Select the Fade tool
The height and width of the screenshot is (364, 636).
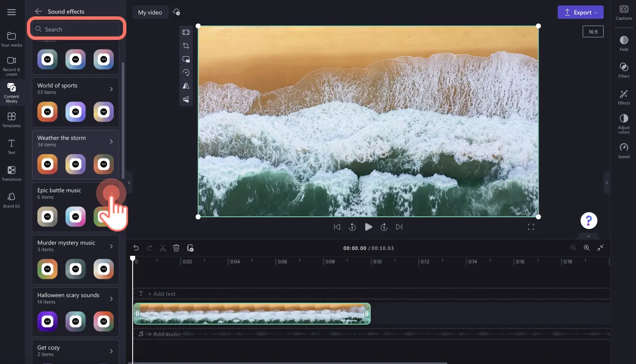[624, 43]
